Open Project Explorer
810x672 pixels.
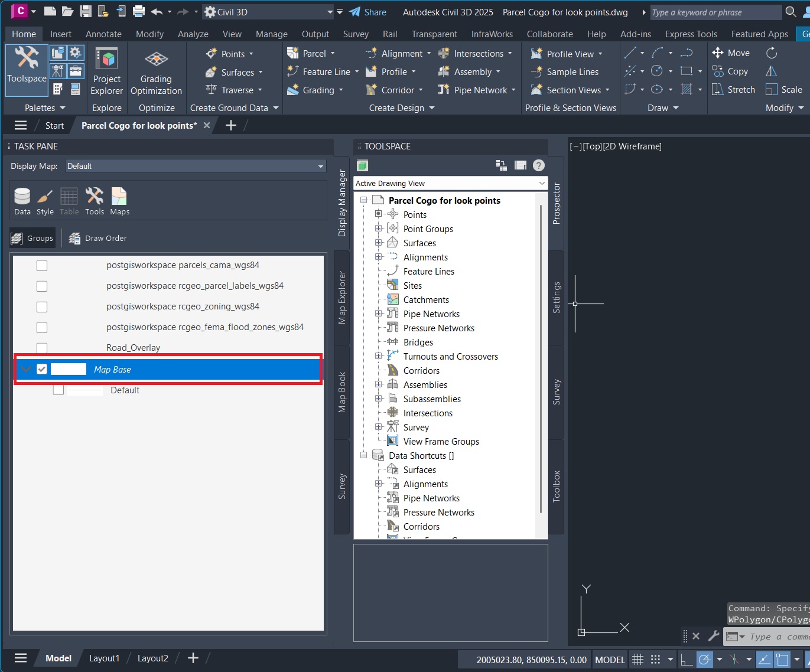click(106, 71)
